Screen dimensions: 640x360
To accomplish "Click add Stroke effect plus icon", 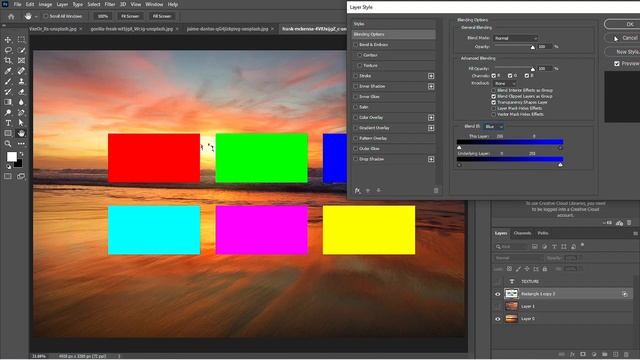I will pos(431,76).
